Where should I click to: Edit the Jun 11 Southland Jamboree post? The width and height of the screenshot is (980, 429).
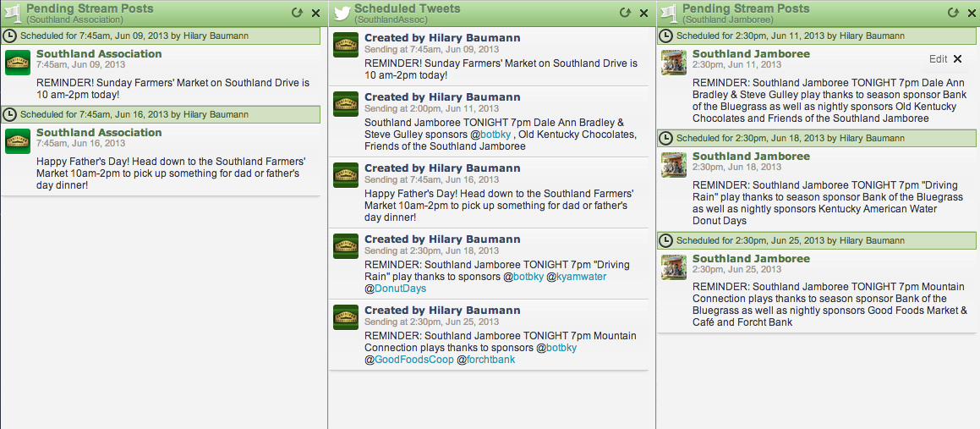938,58
